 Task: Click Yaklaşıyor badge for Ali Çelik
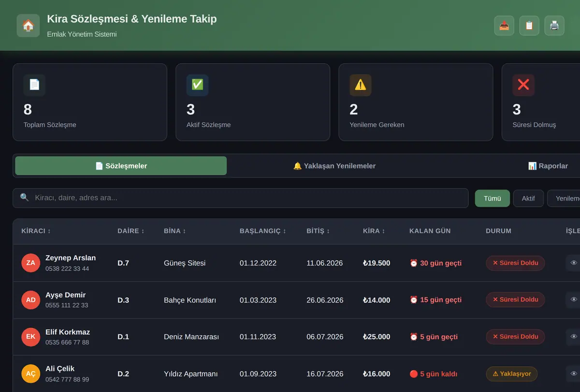[x=512, y=374]
